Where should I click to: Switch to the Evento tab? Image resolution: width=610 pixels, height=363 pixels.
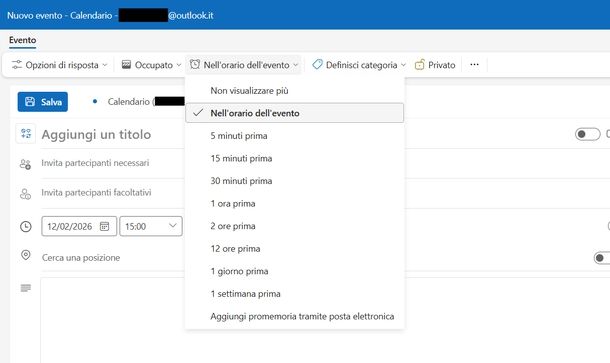(x=23, y=40)
